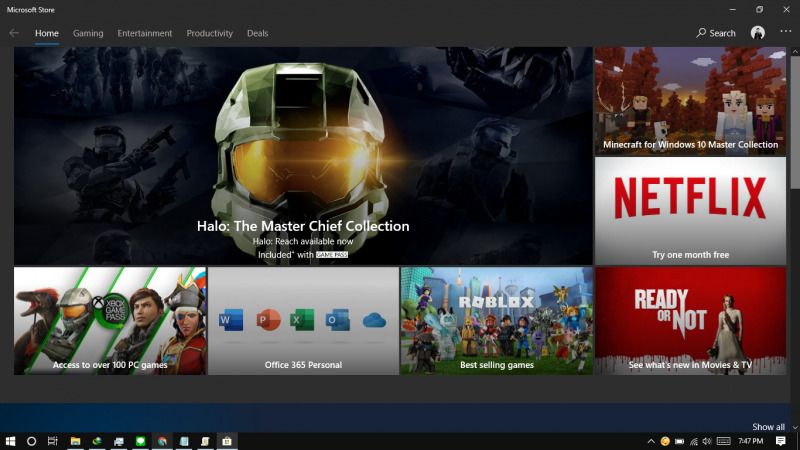Click the Halo: The Master Chief Collection title

[303, 226]
